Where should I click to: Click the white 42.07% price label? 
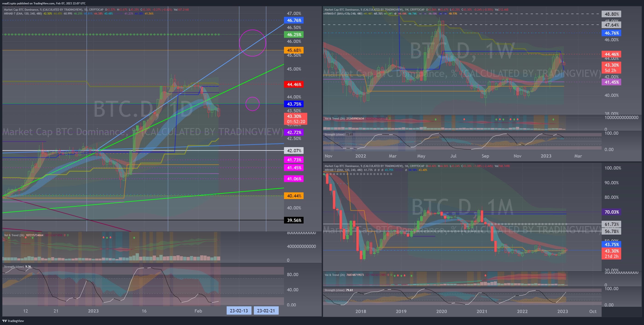(x=294, y=150)
